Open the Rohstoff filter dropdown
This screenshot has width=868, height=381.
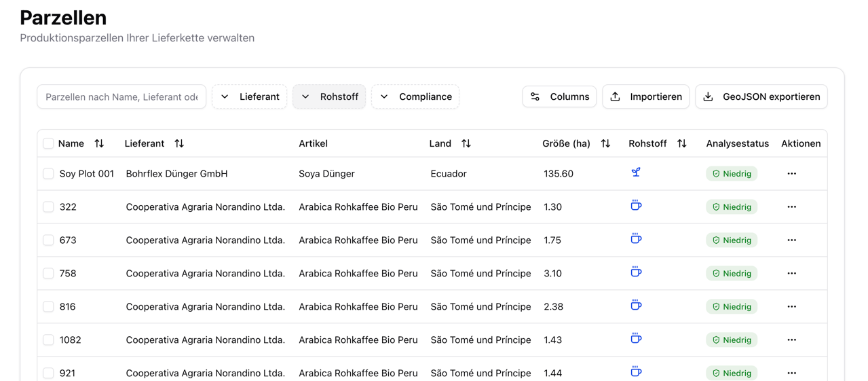(329, 96)
